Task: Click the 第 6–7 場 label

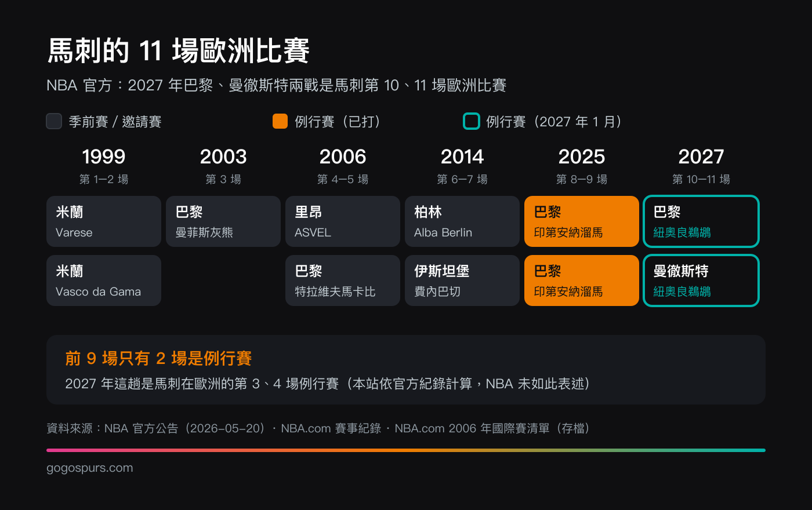Action: [462, 180]
